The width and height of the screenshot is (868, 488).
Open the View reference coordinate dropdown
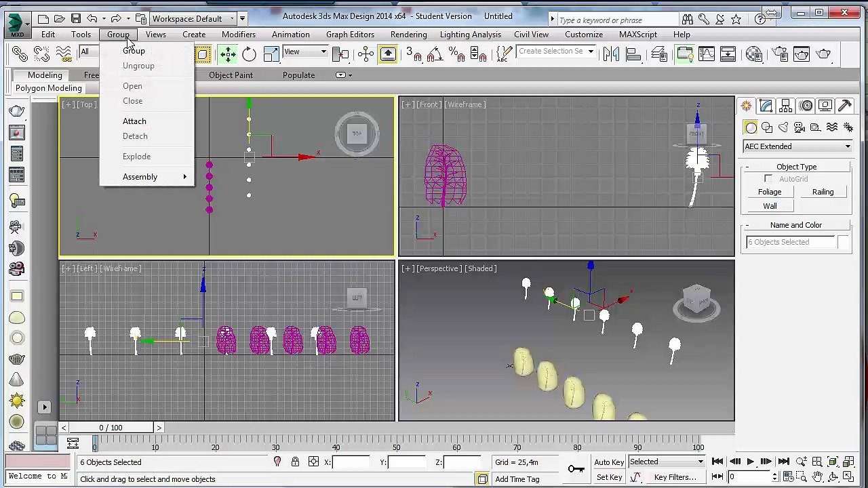(x=305, y=52)
